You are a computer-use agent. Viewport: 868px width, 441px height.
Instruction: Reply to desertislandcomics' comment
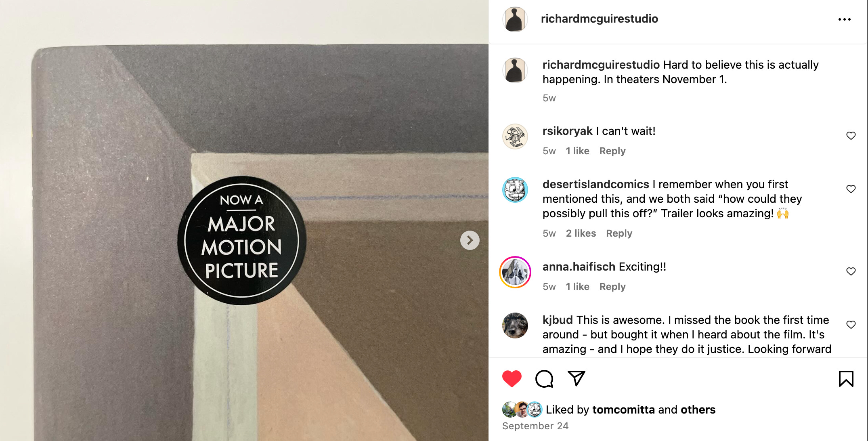coord(619,233)
